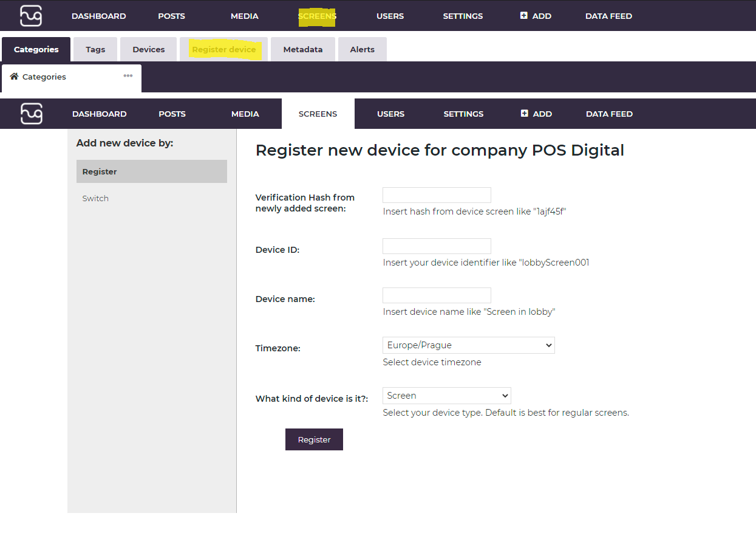
Task: Click the hint "Insert device name like Screen in lobby"
Action: 469,312
